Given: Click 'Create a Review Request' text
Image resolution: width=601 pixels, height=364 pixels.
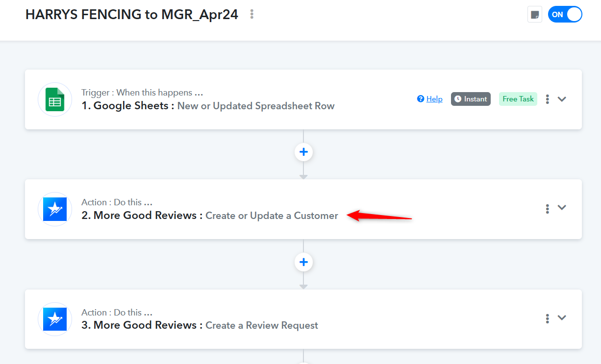Looking at the screenshot, I should (262, 325).
